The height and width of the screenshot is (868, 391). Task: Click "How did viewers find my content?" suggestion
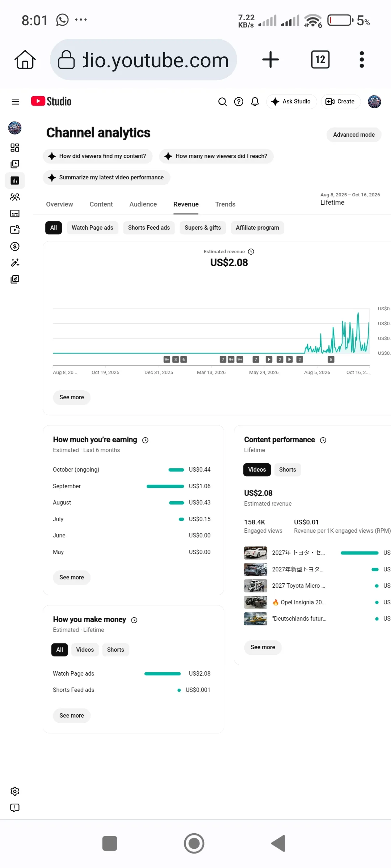point(98,156)
